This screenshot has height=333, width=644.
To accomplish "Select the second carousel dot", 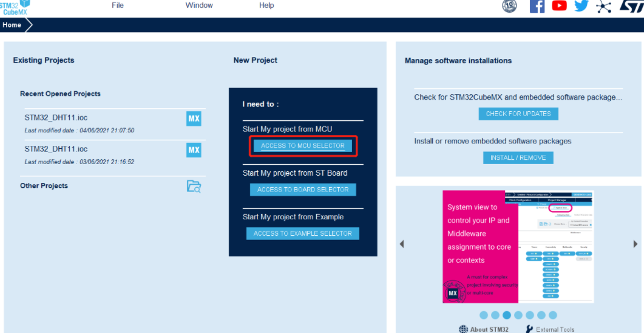I will [495, 315].
